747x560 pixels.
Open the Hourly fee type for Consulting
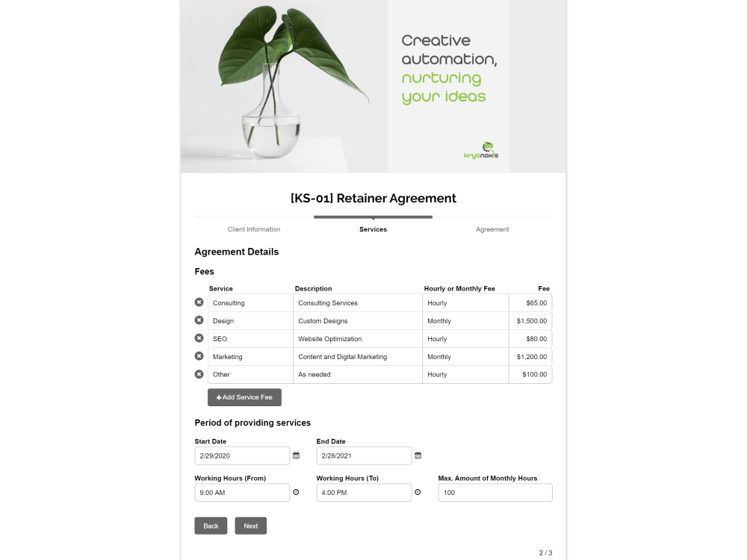tap(465, 303)
